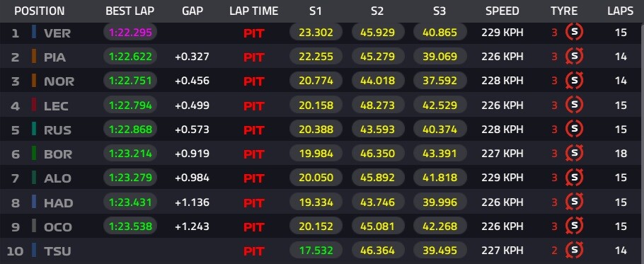Click the orange team color bar beside NOR
Screen dimensions: 644x264
tap(34, 81)
